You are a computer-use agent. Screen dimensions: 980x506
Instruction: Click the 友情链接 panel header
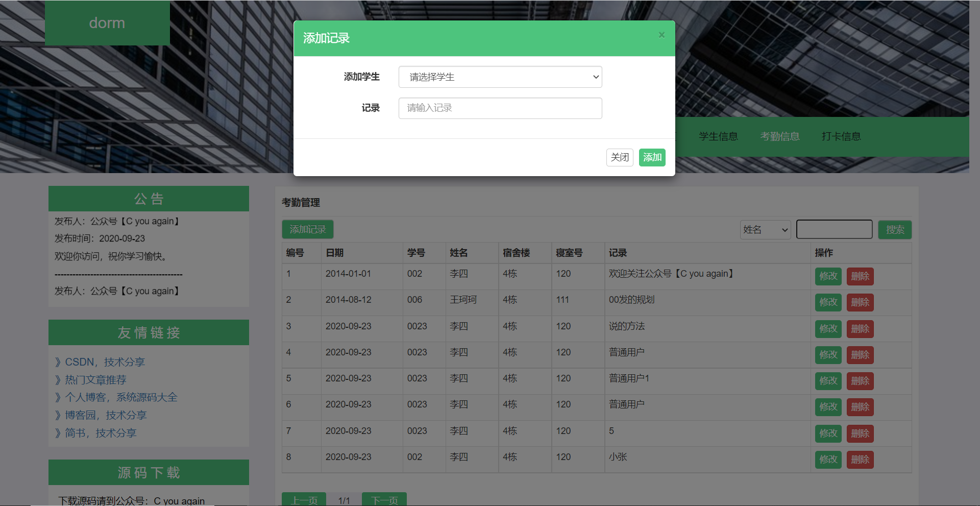pyautogui.click(x=149, y=332)
